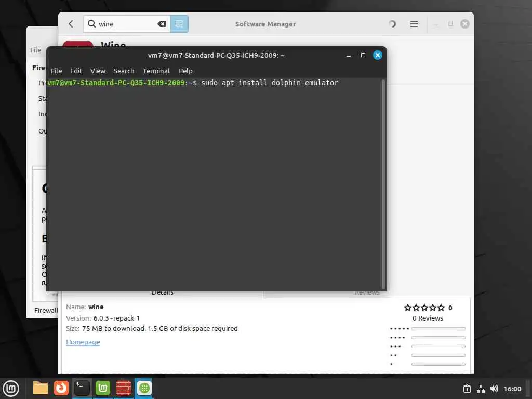Viewport: 532px width, 399px height.
Task: Open the Wine Homepage link
Action: click(83, 342)
